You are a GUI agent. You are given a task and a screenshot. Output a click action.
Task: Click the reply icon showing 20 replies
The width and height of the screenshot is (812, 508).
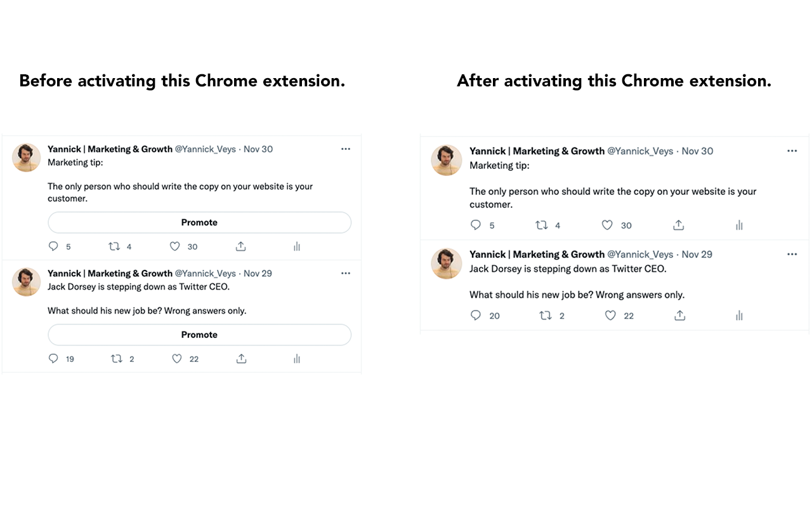click(476, 315)
